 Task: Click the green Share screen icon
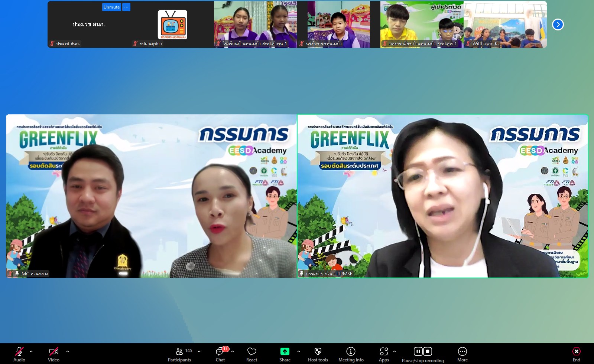click(x=285, y=351)
